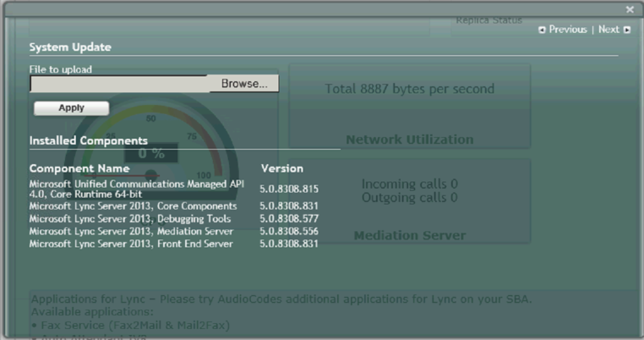The width and height of the screenshot is (644, 340).
Task: Click Mediation Server panel title
Action: pyautogui.click(x=410, y=236)
